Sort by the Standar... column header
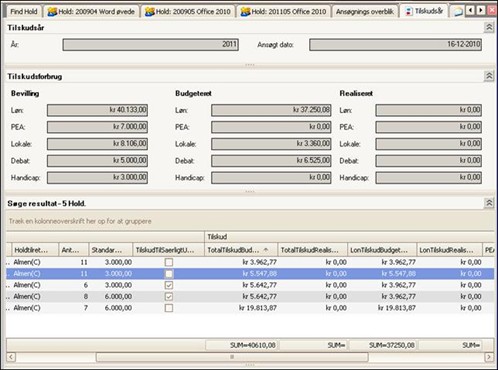The image size is (498, 370). tap(111, 250)
